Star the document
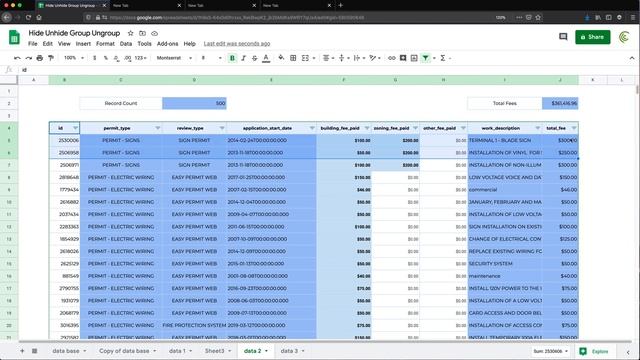Screen dimensions: 640x360 tap(131, 33)
